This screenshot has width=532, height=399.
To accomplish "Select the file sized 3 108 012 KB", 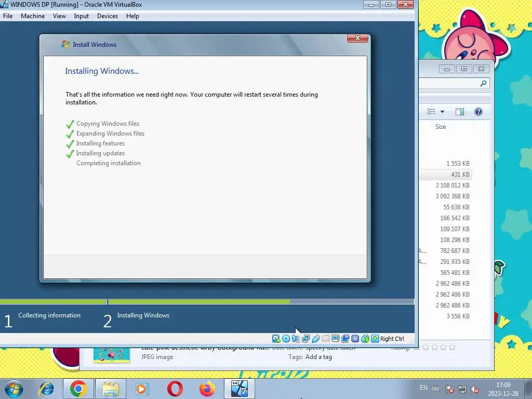I will (445, 185).
